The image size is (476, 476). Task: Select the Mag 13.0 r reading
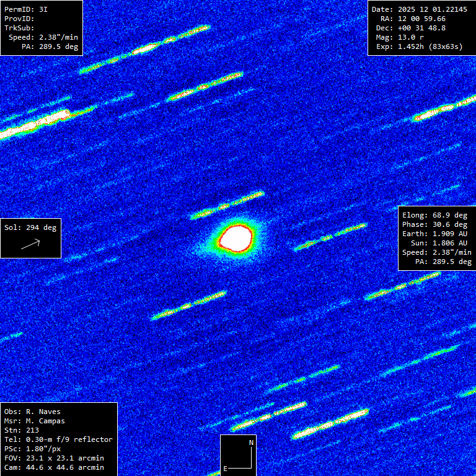pyautogui.click(x=400, y=37)
